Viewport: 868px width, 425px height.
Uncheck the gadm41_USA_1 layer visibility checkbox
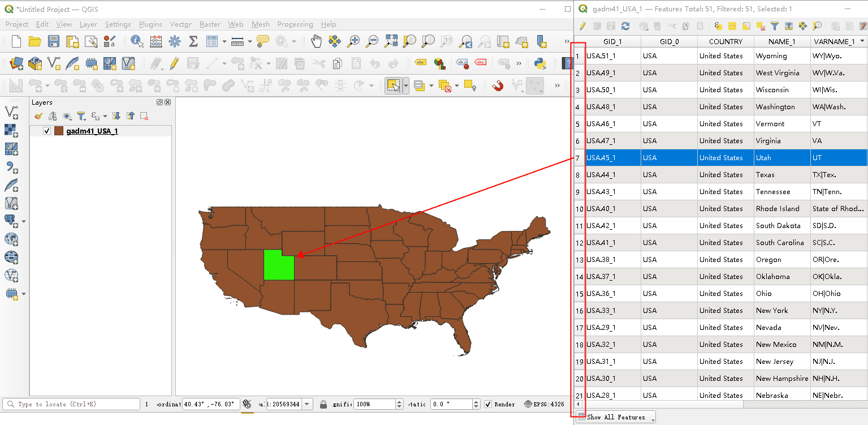pyautogui.click(x=47, y=131)
